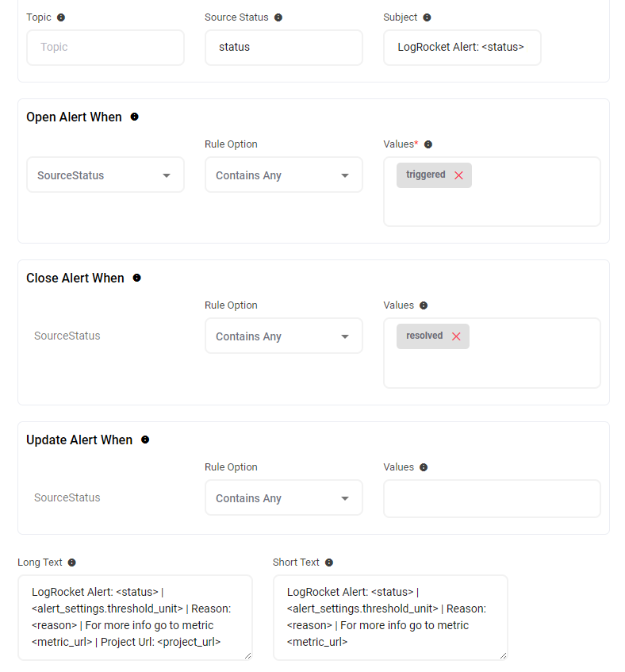Click the info icon beside Update Alert When

pos(145,440)
